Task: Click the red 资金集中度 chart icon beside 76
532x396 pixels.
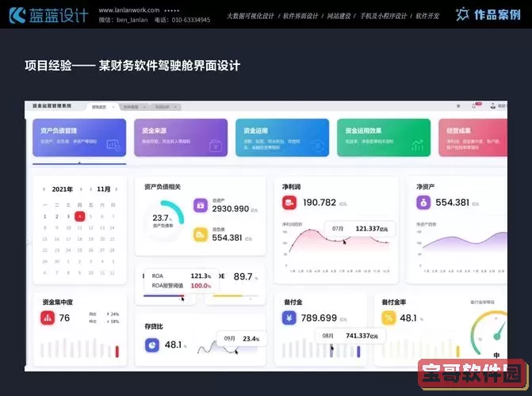Action: tap(48, 318)
